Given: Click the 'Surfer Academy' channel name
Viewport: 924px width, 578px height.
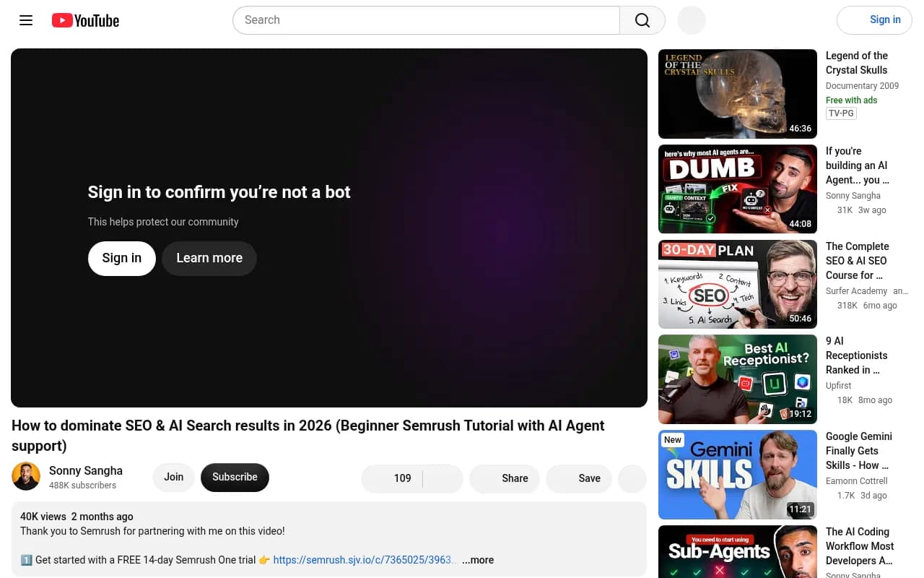Looking at the screenshot, I should tap(857, 291).
